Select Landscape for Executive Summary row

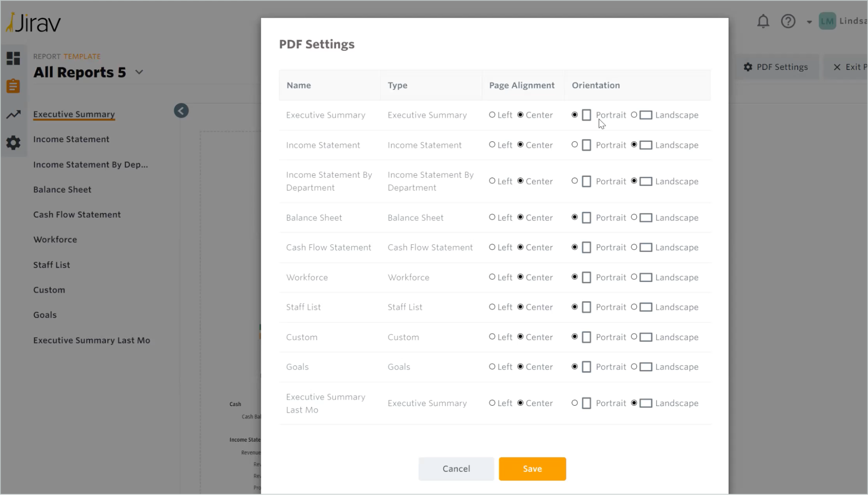click(x=634, y=115)
